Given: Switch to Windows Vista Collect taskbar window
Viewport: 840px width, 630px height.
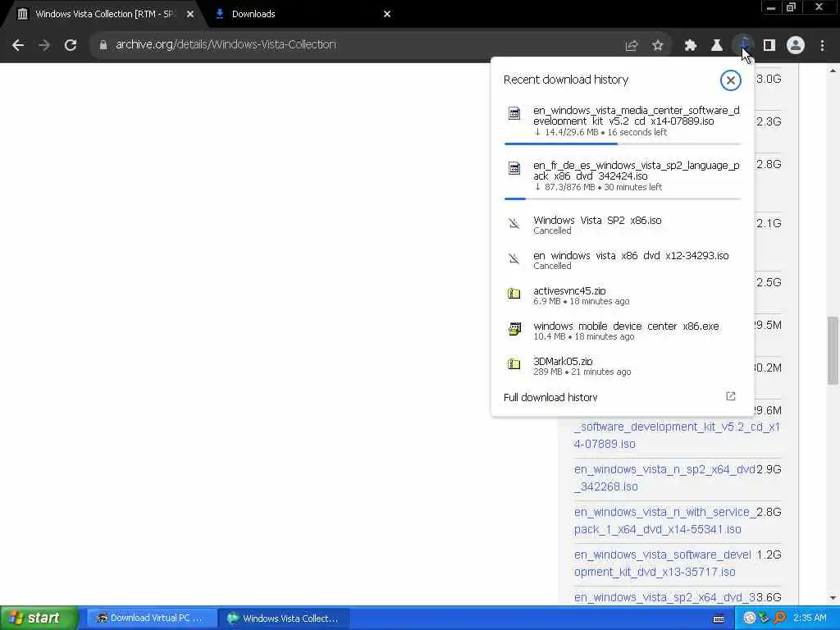Looking at the screenshot, I should 284,618.
